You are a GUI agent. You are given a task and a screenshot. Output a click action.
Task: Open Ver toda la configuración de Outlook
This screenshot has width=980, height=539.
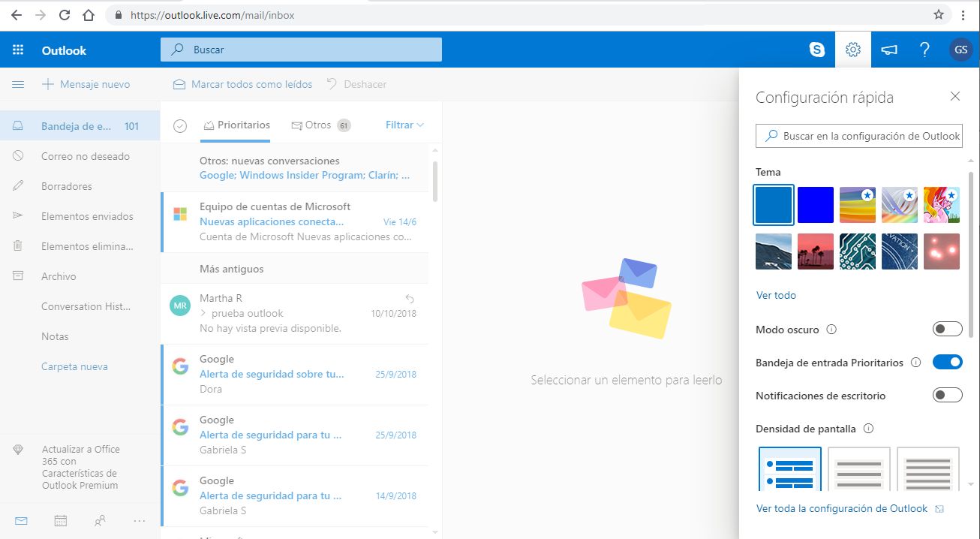(849, 508)
